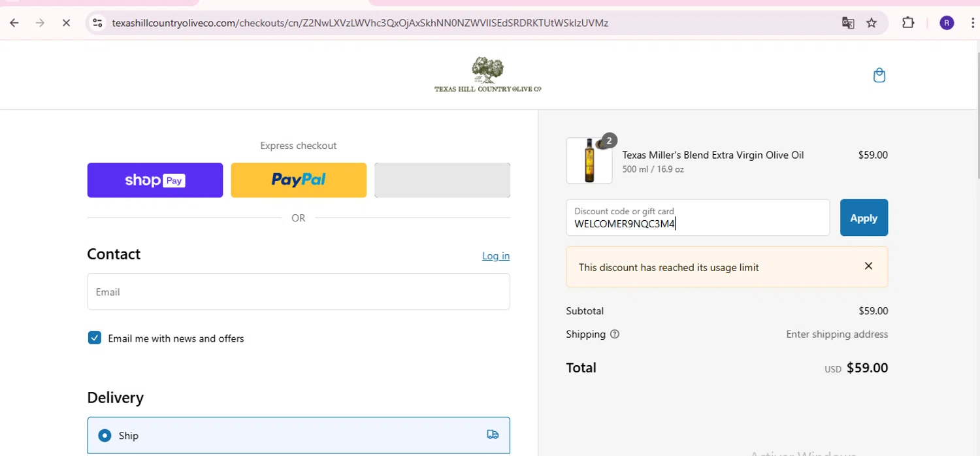Open the Chrome profile avatar

coord(947,23)
